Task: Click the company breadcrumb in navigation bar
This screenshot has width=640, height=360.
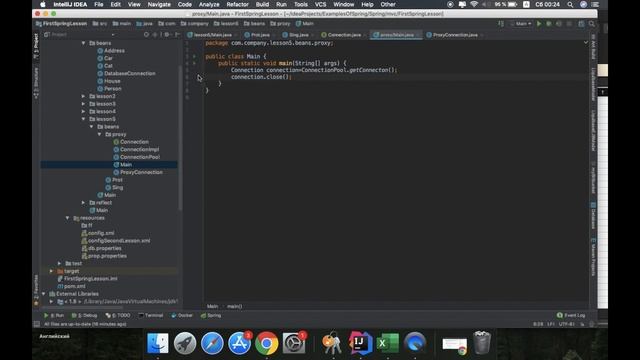Action: 195,24
